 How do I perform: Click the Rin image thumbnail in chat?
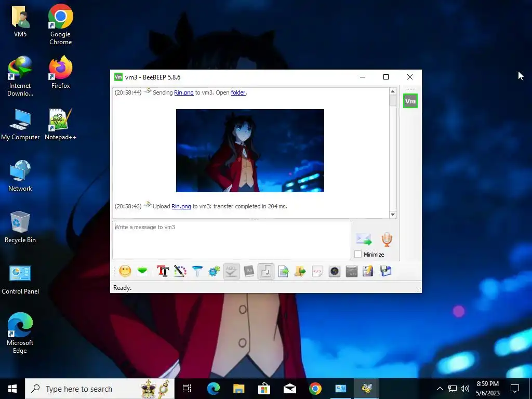point(250,151)
